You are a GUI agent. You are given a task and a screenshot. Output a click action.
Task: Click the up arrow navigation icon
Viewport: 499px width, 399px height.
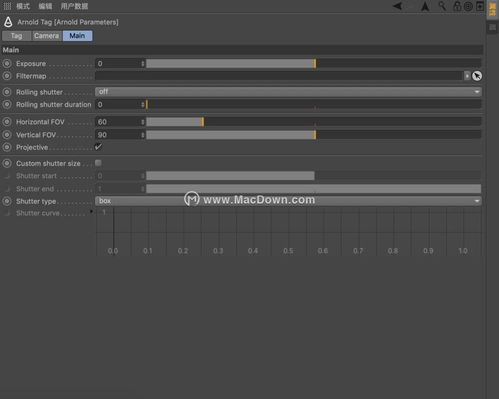pyautogui.click(x=425, y=6)
